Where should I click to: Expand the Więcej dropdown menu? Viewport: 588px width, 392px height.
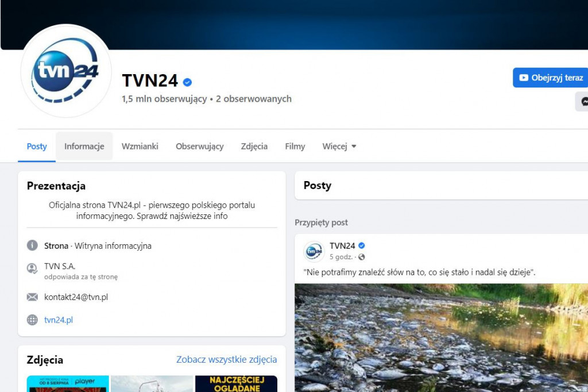(339, 147)
